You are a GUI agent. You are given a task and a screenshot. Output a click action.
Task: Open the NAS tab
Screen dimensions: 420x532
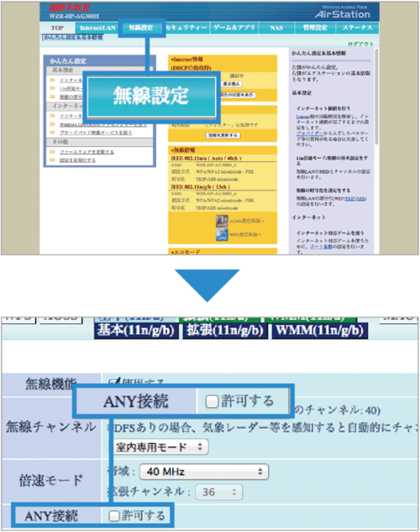[x=276, y=28]
